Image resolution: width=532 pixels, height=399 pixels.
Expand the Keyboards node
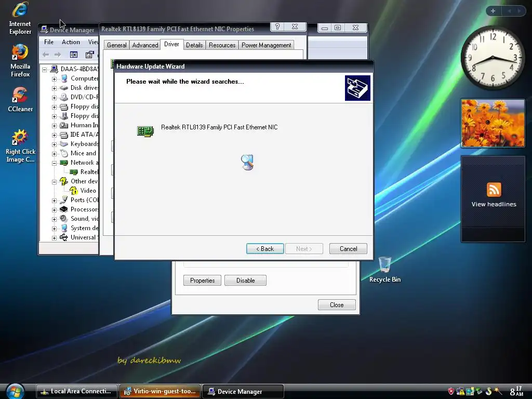pyautogui.click(x=54, y=144)
